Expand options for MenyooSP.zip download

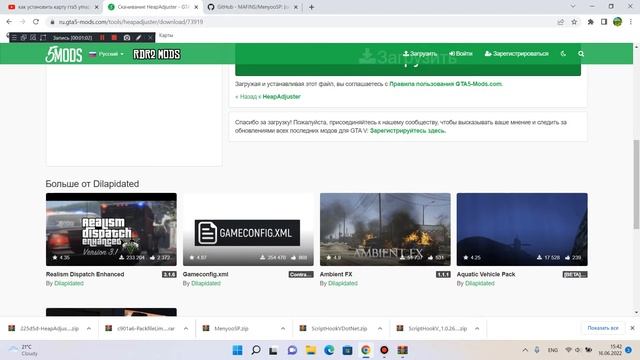(283, 328)
